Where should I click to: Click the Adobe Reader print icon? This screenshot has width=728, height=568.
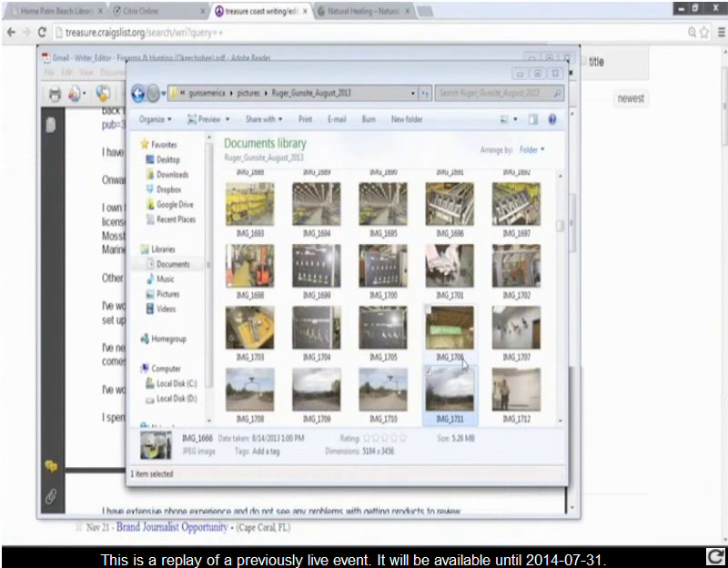pyautogui.click(x=55, y=94)
